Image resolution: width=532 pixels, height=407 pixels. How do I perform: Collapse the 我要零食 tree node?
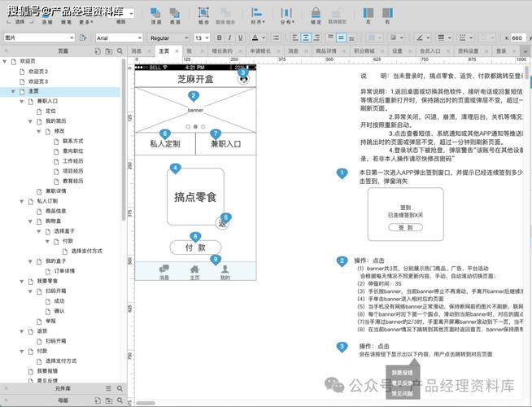pyautogui.click(x=22, y=281)
